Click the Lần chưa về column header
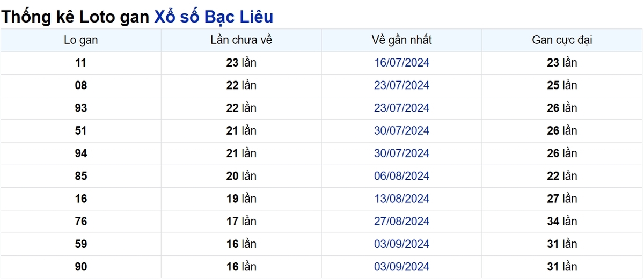The height and width of the screenshot is (279, 644). 241,40
